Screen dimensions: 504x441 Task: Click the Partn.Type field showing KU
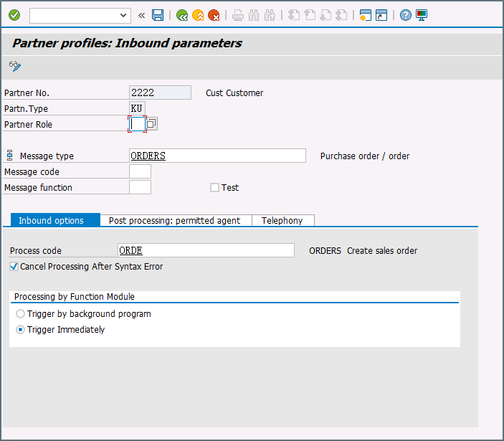[x=137, y=108]
